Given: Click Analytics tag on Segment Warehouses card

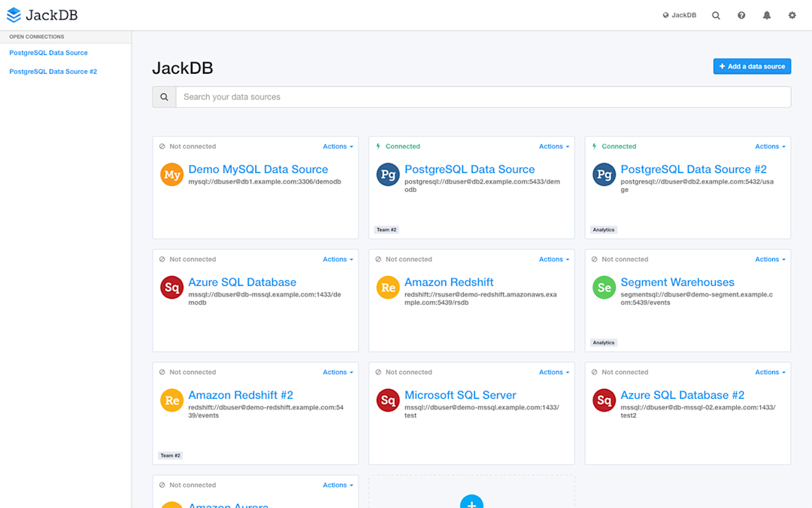Looking at the screenshot, I should (603, 342).
